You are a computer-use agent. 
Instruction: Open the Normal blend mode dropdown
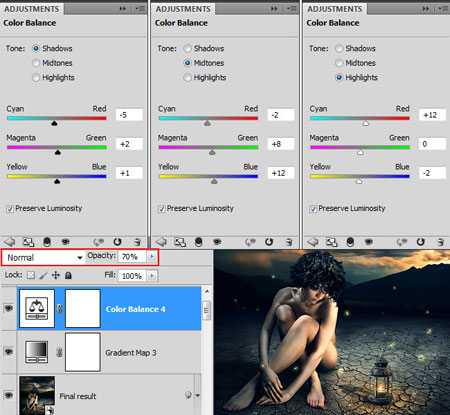click(43, 257)
